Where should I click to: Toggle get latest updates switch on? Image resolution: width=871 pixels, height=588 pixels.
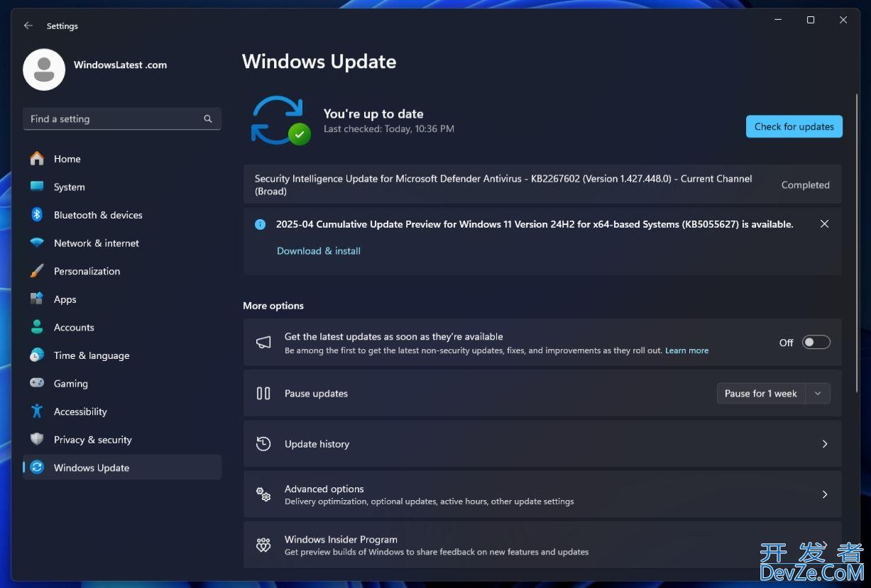816,343
